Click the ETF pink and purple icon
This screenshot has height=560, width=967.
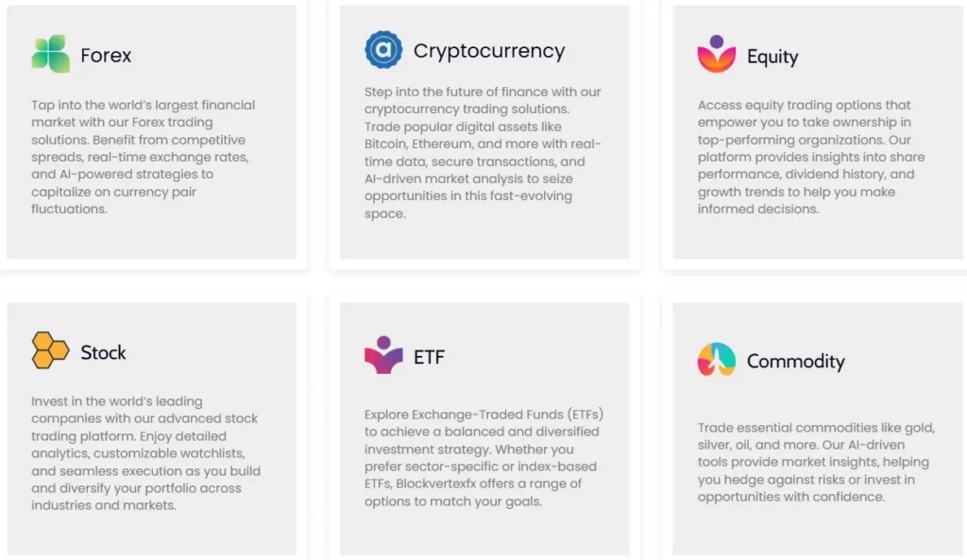pos(383,355)
